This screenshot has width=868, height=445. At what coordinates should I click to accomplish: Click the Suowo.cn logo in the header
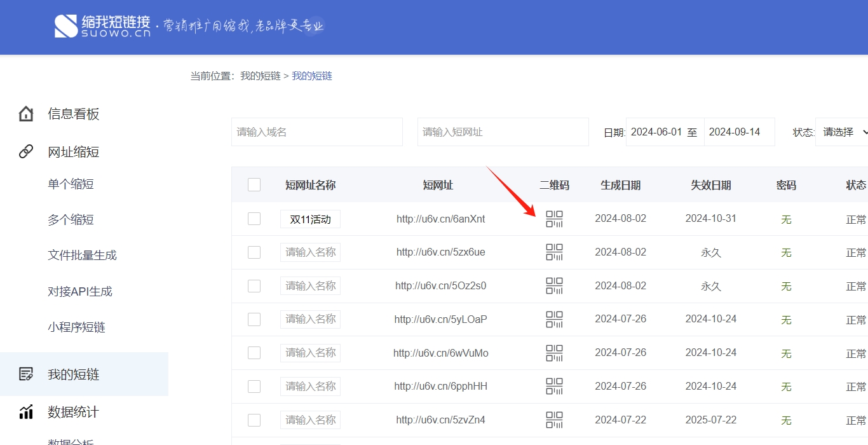click(x=102, y=26)
